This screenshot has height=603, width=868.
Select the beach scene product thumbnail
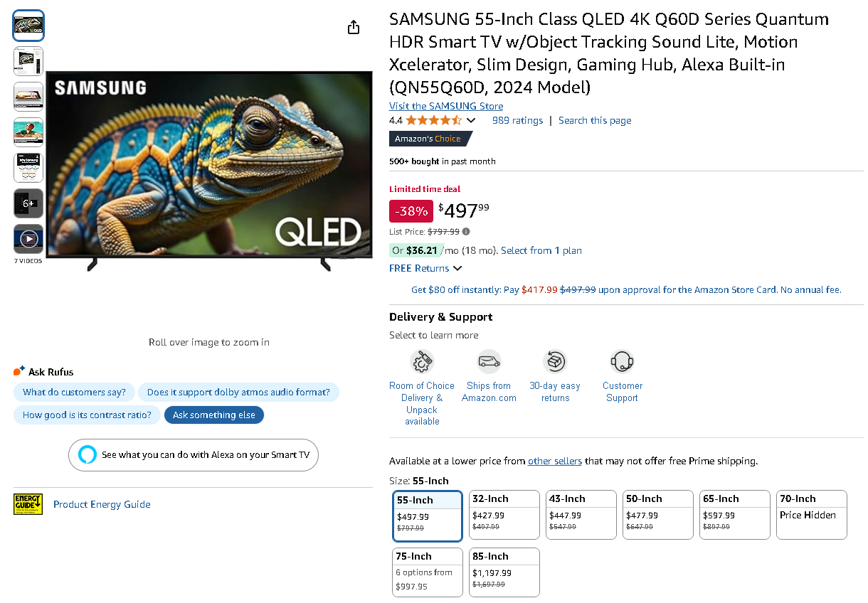[x=28, y=132]
